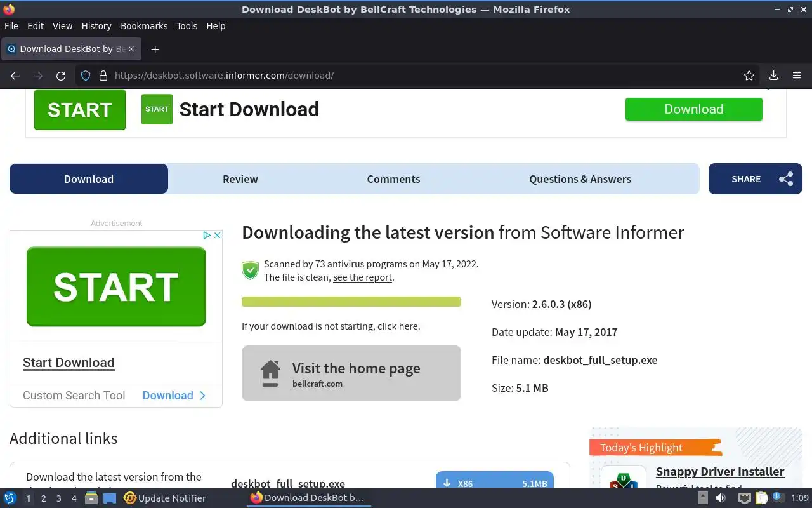Click the green Download button in top ad

(694, 109)
